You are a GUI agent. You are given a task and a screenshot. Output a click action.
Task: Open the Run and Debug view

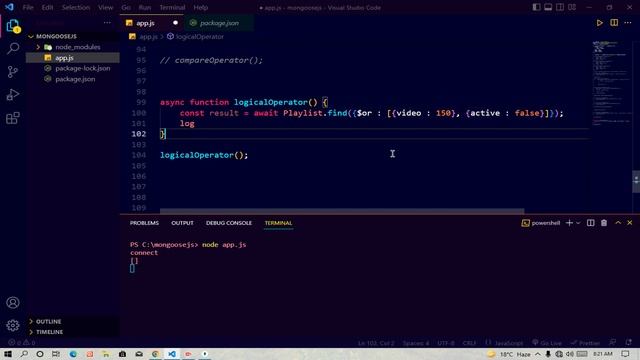(x=13, y=95)
